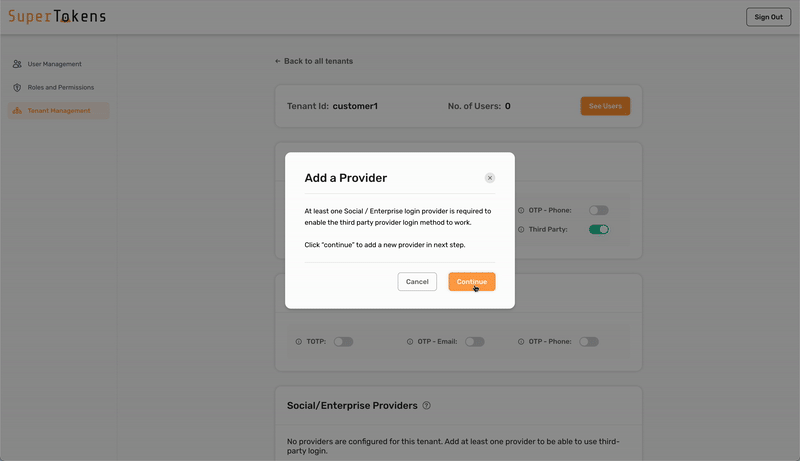Click the Cancel button
This screenshot has width=800, height=461.
pos(417,282)
